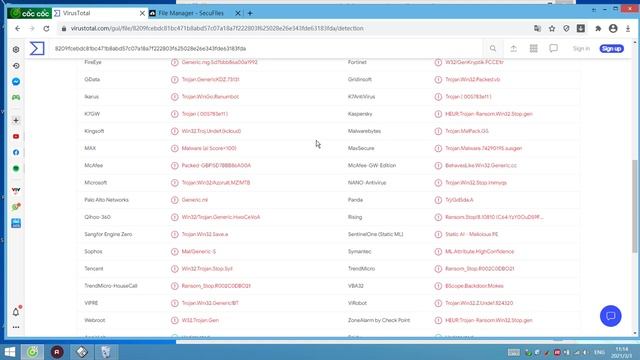Image resolution: width=640 pixels, height=360 pixels.
Task: Click the Sign in link
Action: tap(581, 49)
